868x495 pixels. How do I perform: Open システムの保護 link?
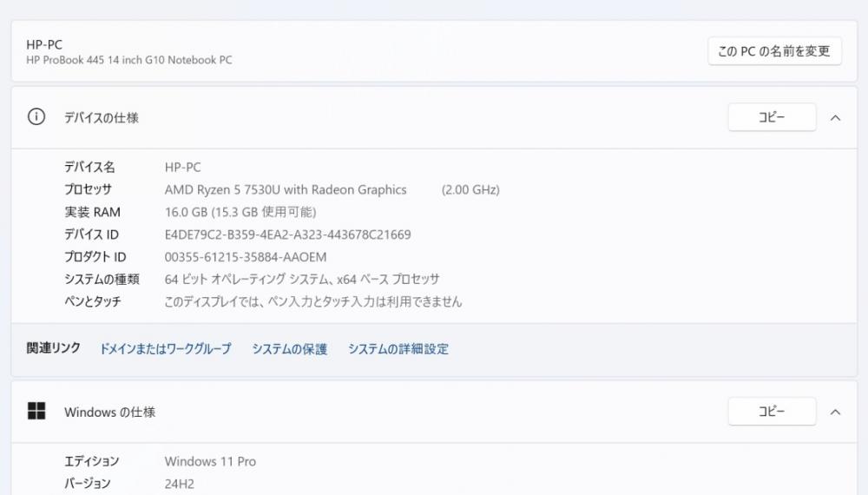[290, 349]
